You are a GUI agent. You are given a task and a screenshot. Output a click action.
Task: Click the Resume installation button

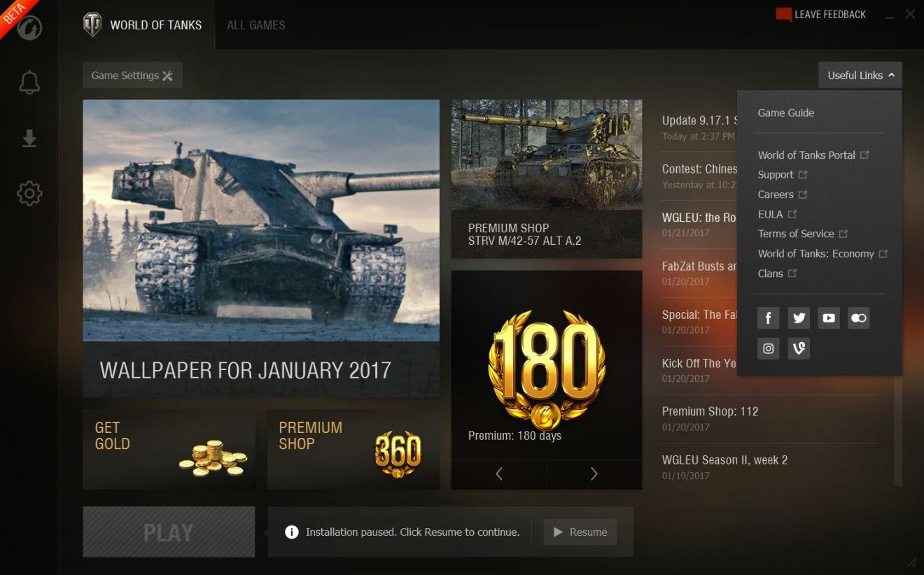(580, 532)
